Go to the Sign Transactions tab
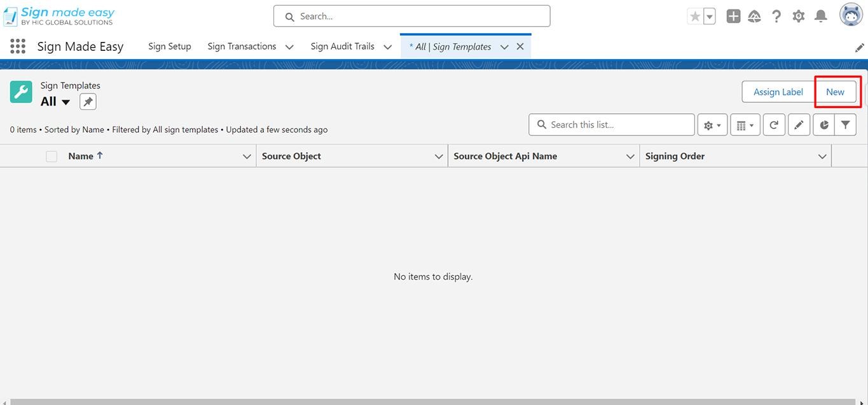Image resolution: width=868 pixels, height=405 pixels. (x=242, y=46)
